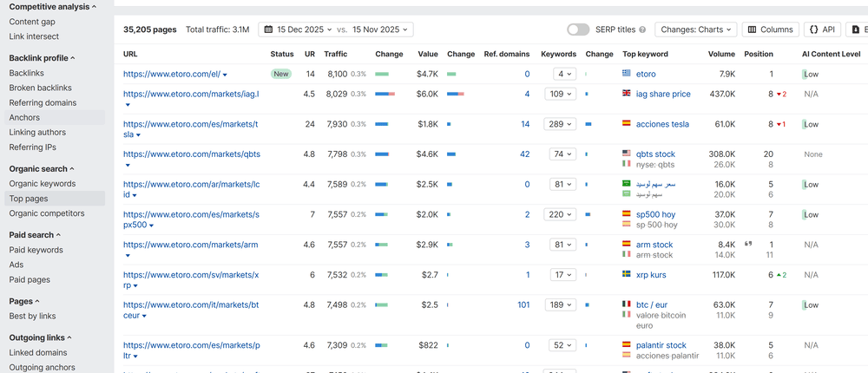
Task: Click the Swedish flag beside xrp kurs
Action: click(627, 274)
